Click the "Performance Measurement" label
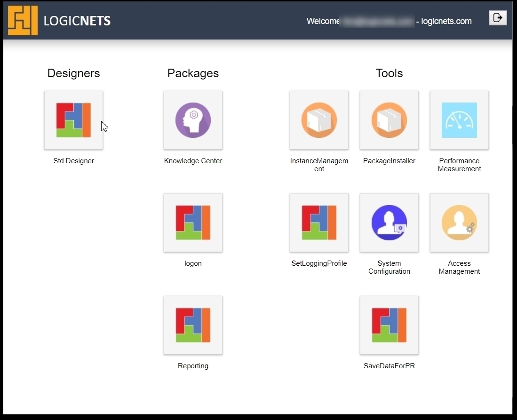The height and width of the screenshot is (420, 517). click(459, 165)
